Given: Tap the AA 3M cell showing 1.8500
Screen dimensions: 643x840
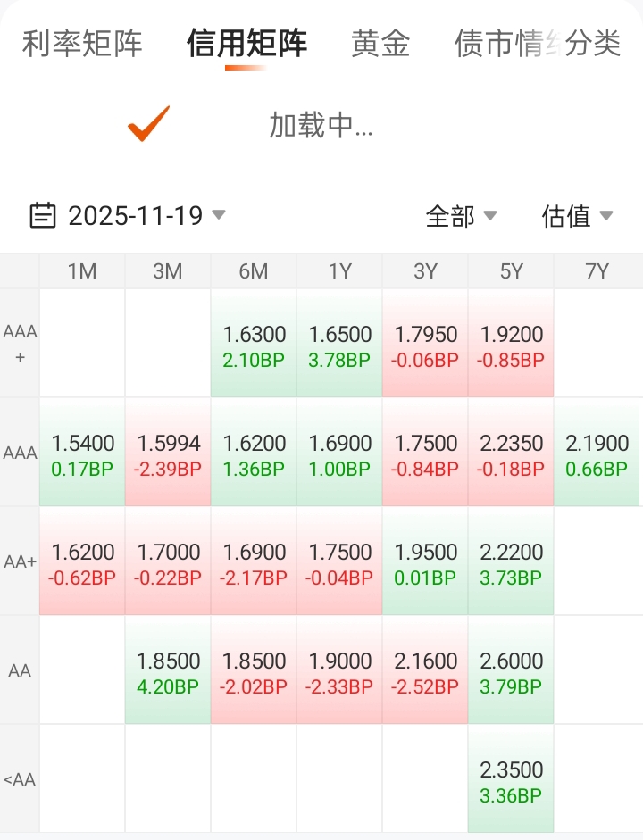Looking at the screenshot, I should (x=168, y=671).
